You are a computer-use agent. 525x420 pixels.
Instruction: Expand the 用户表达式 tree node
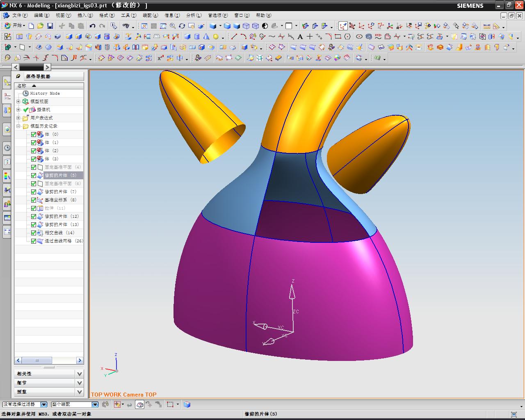(18, 118)
